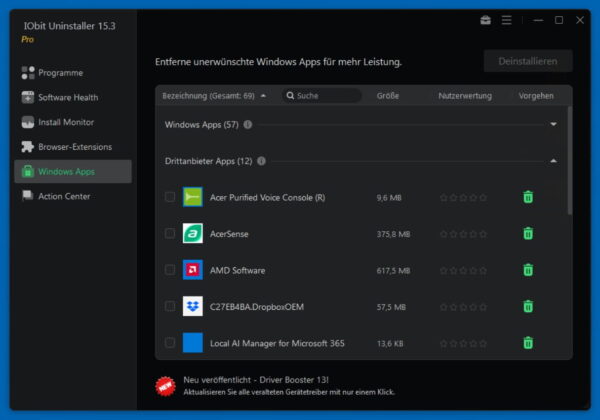Click the 375,8 MB size value
This screenshot has width=600, height=420.
click(x=393, y=234)
